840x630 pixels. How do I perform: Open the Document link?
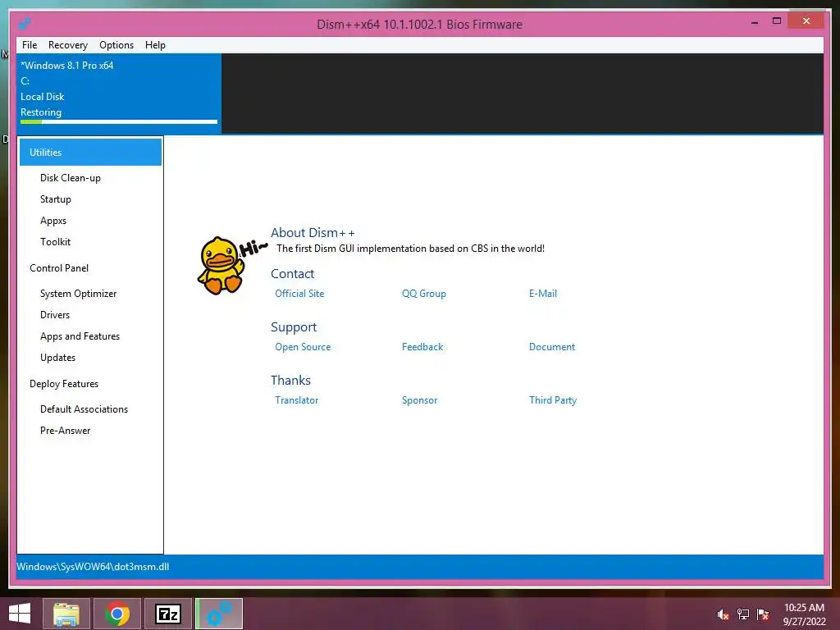552,347
